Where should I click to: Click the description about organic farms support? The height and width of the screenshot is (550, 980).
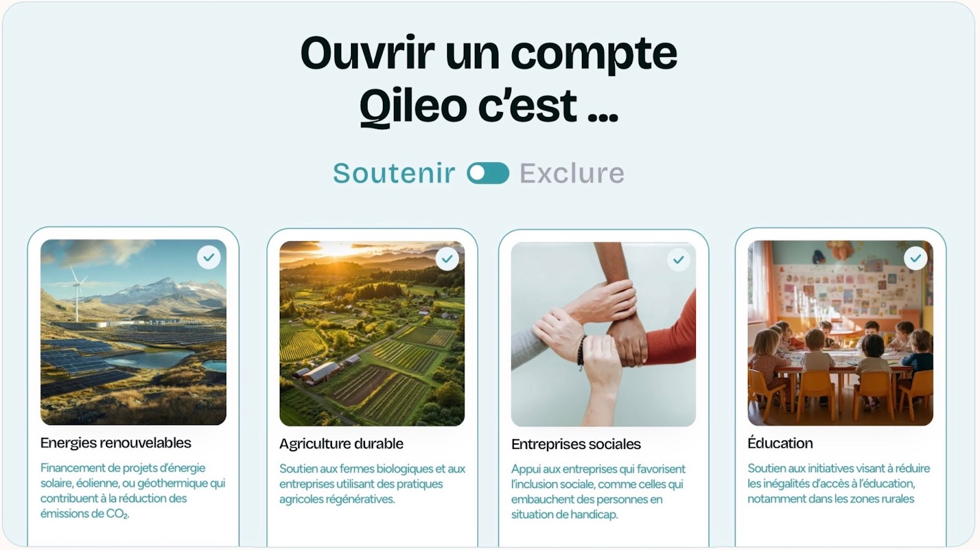[372, 484]
